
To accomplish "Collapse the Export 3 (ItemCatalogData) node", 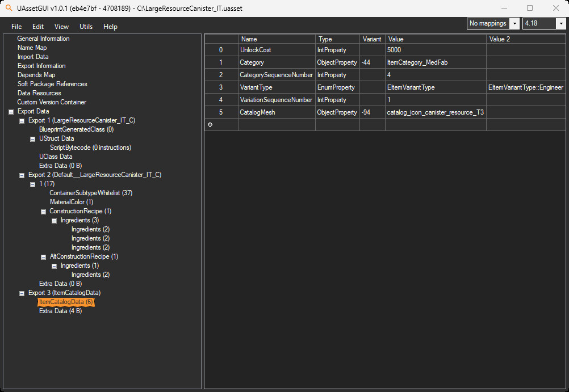I will coord(22,293).
